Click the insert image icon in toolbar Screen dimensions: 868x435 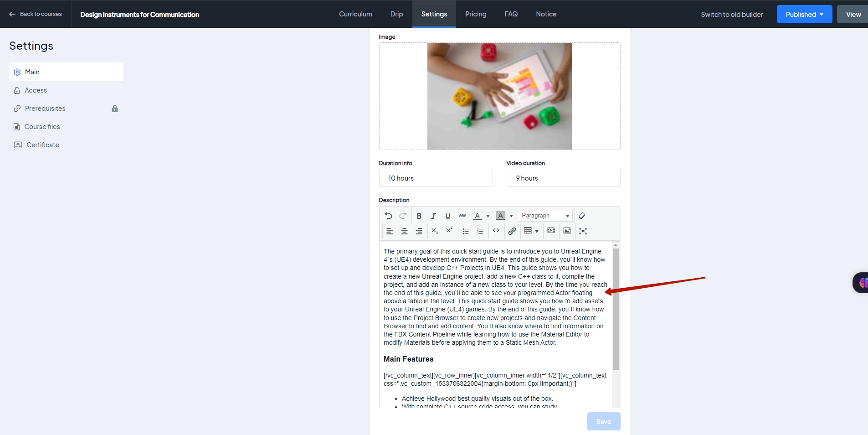click(x=567, y=231)
